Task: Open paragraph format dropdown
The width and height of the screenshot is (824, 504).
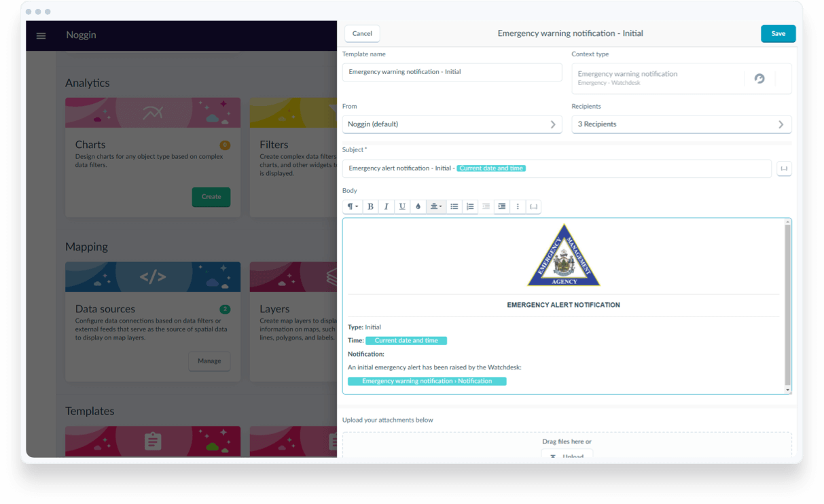Action: point(353,206)
